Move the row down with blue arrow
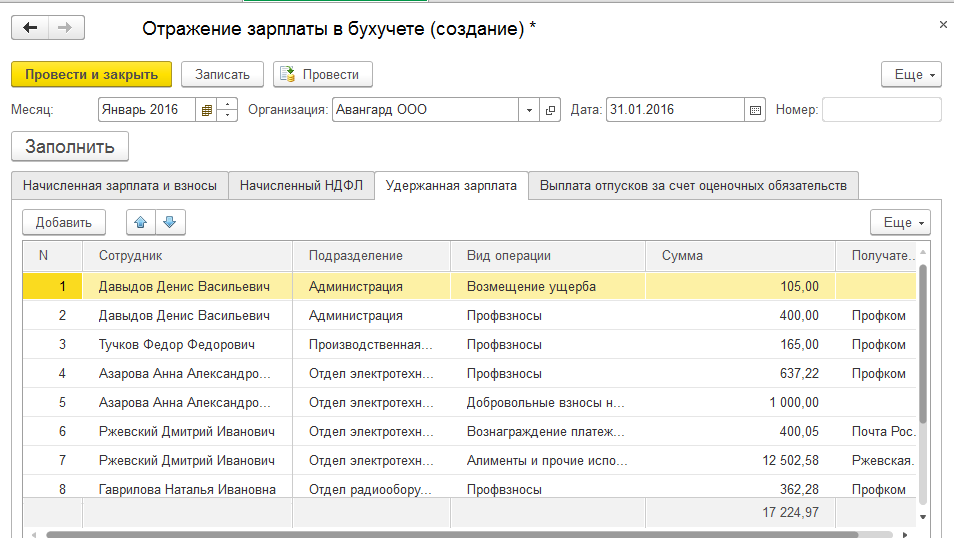Screen dimensions: 954x538 pos(169,222)
